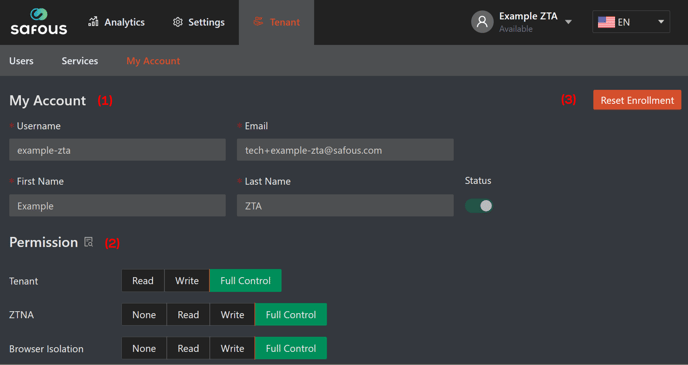Click the ZTNA row label
Viewport: 688px width, 365px height.
(x=22, y=315)
